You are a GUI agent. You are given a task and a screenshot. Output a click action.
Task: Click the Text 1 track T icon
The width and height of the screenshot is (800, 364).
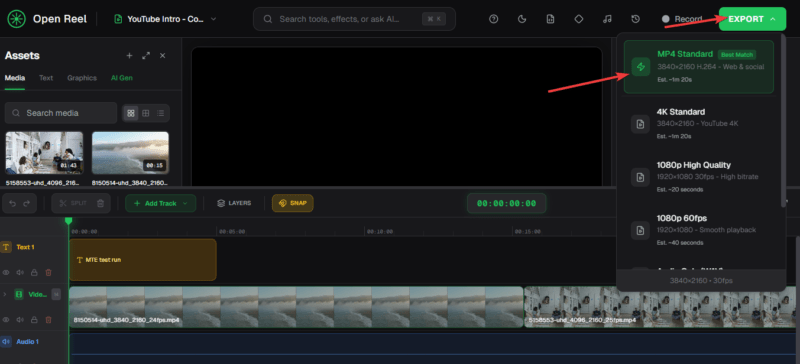(6, 247)
